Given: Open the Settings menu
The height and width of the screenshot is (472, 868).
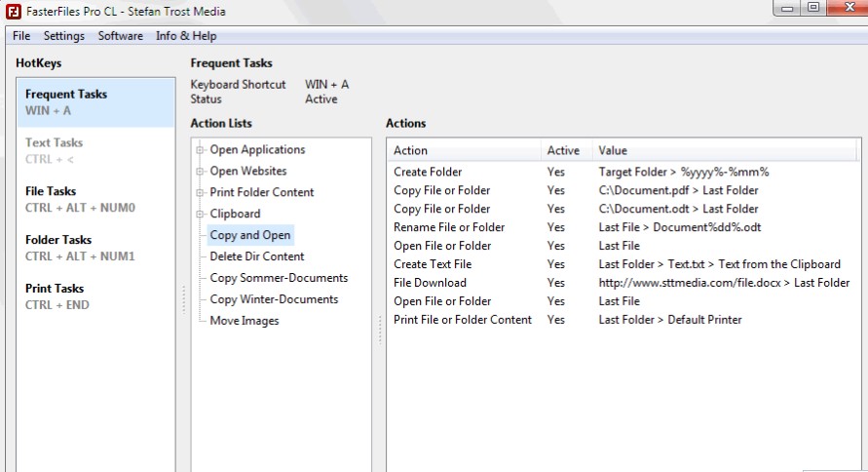Looking at the screenshot, I should tap(64, 36).
